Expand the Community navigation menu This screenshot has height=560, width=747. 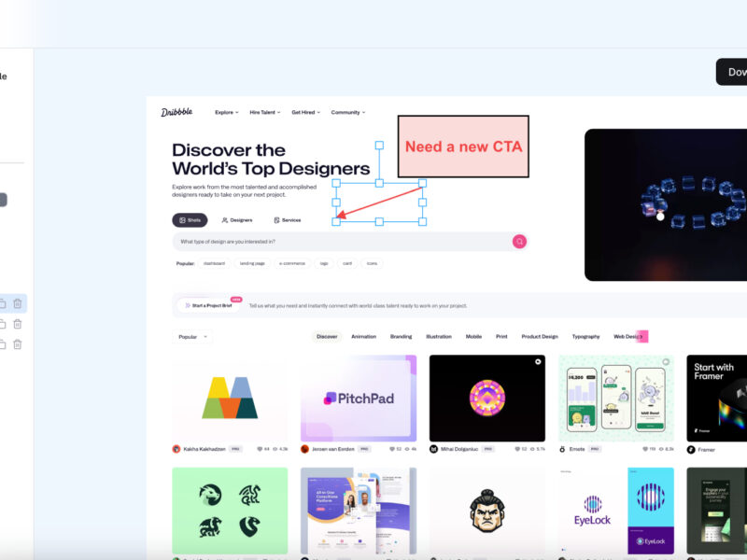(x=347, y=112)
